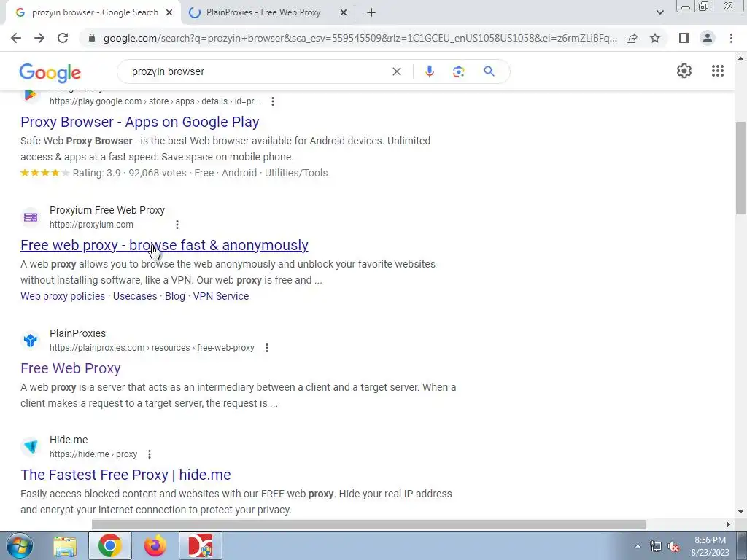The width and height of the screenshot is (747, 560).
Task: Open more options for Proxyium result
Action: point(177,225)
